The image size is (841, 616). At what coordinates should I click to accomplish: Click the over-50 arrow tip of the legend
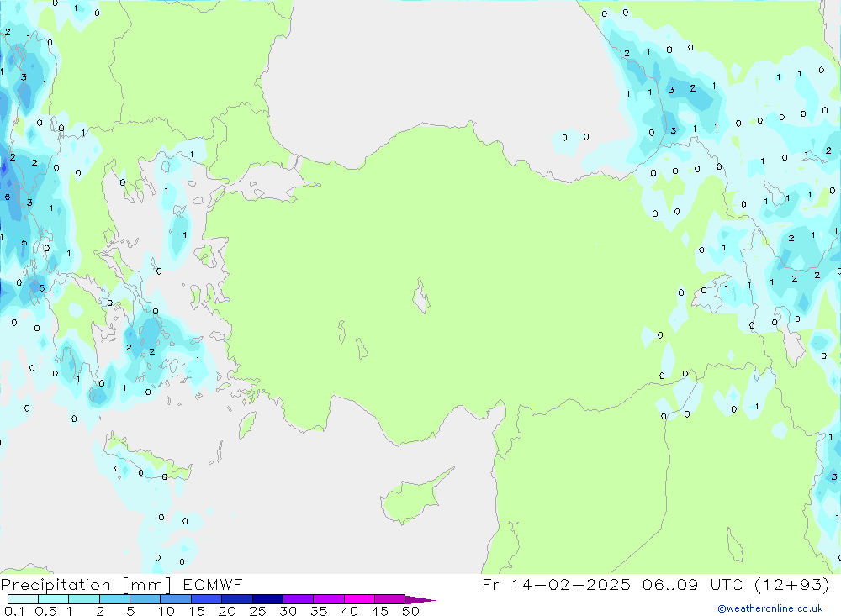[420, 600]
